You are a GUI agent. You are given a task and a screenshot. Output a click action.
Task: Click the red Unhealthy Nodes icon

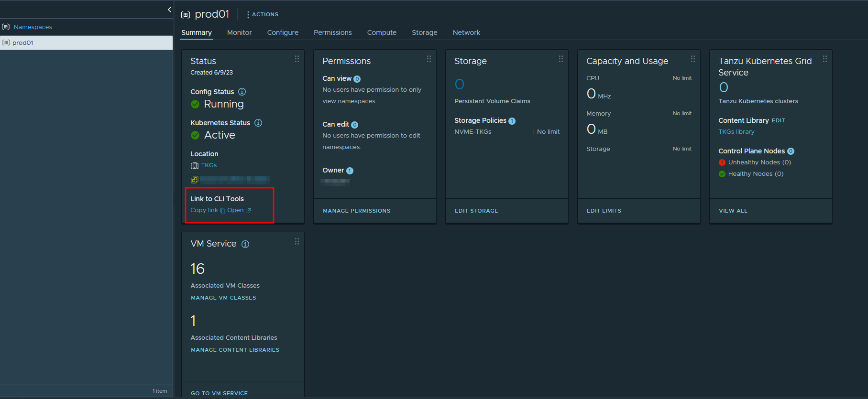coord(722,162)
